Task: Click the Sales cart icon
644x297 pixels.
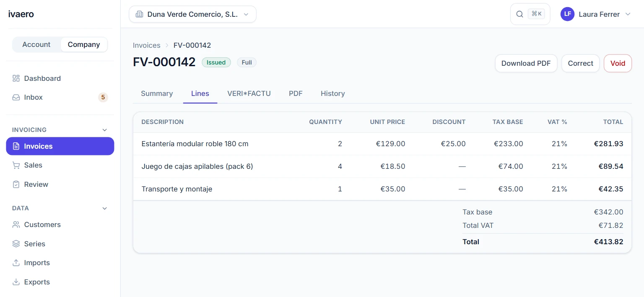Action: point(16,165)
